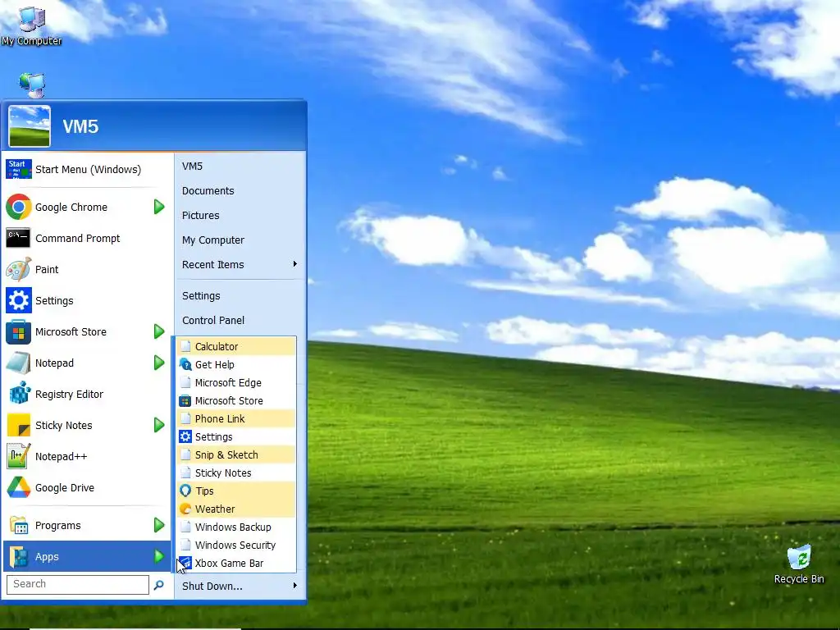Viewport: 840px width, 630px height.
Task: Expand the Recent Items arrow
Action: point(295,264)
